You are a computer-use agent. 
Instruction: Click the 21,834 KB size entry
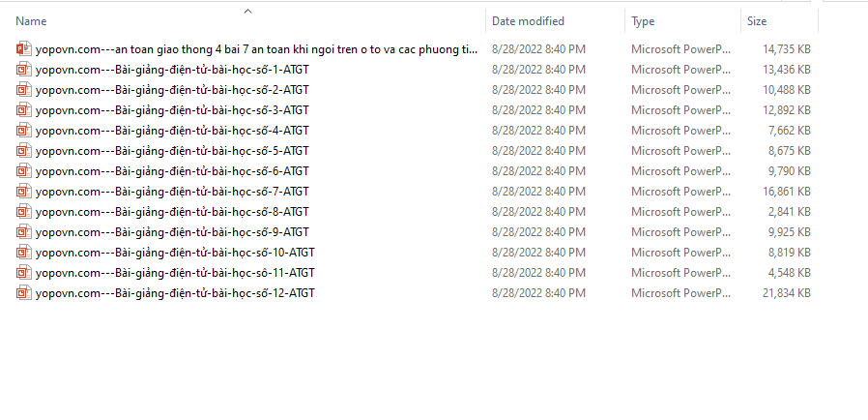(787, 292)
